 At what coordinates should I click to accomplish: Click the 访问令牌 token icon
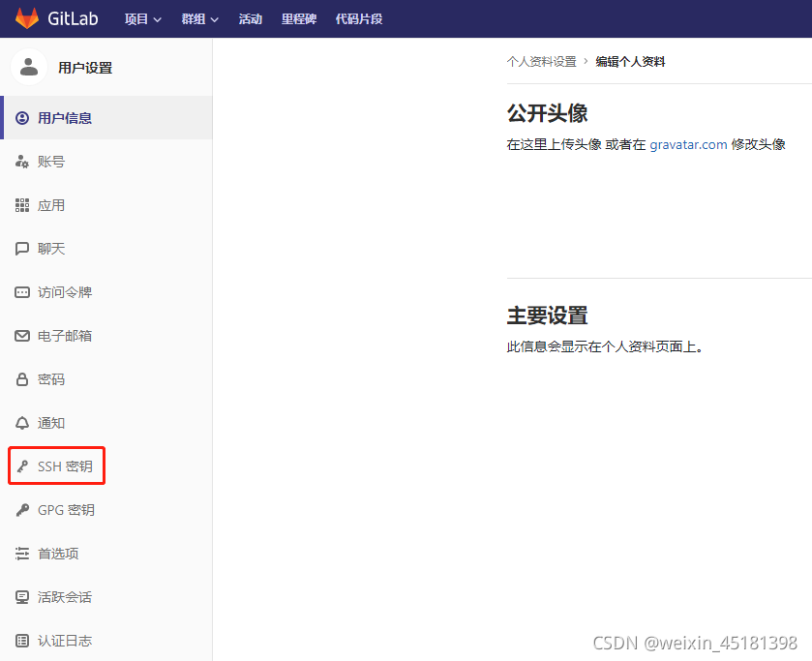22,292
